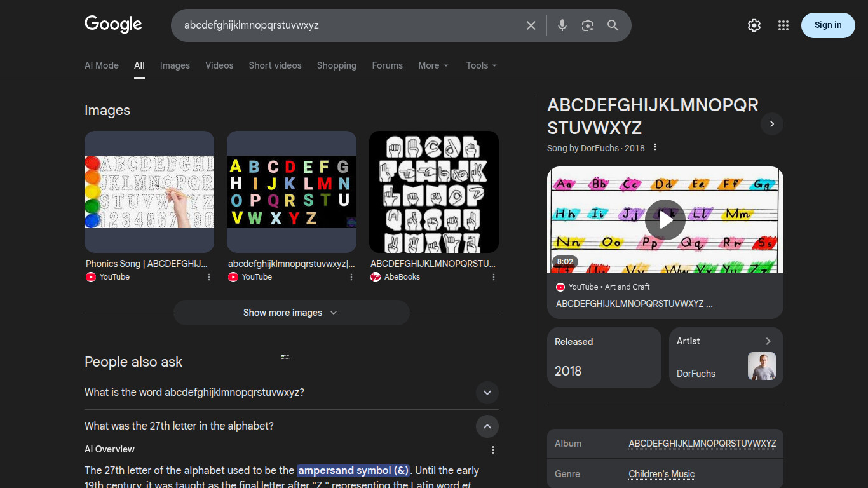Open the Tools dropdown
The image size is (868, 488).
[x=481, y=65]
